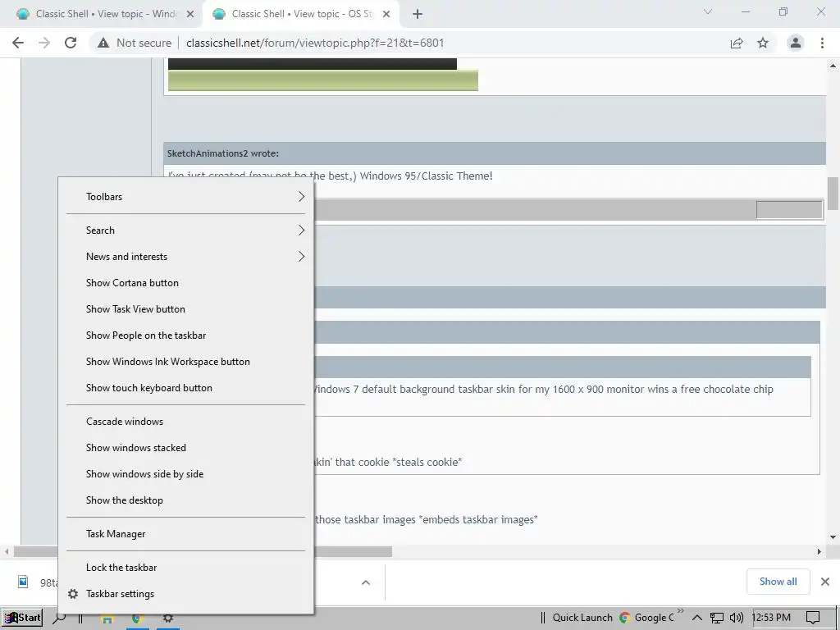Click the network status tray icon

(717, 618)
